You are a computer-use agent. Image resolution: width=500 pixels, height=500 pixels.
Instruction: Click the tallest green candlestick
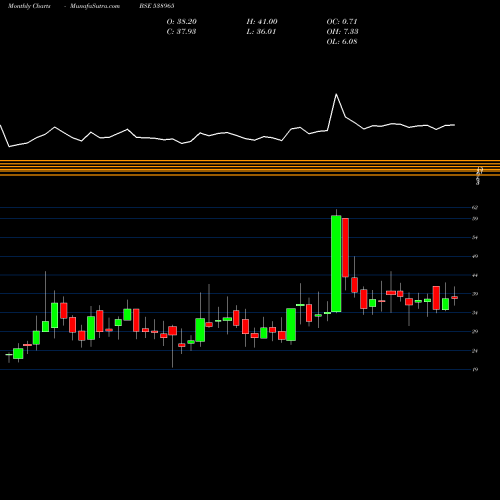coord(336,264)
